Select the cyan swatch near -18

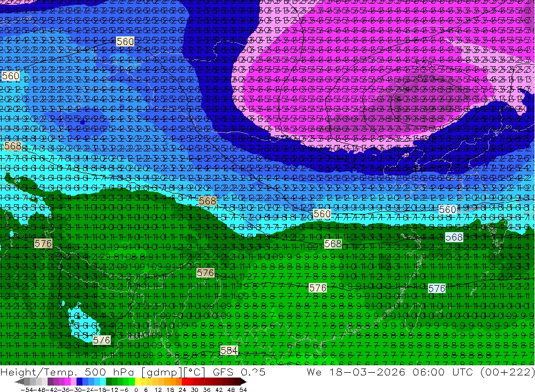[x=103, y=381]
